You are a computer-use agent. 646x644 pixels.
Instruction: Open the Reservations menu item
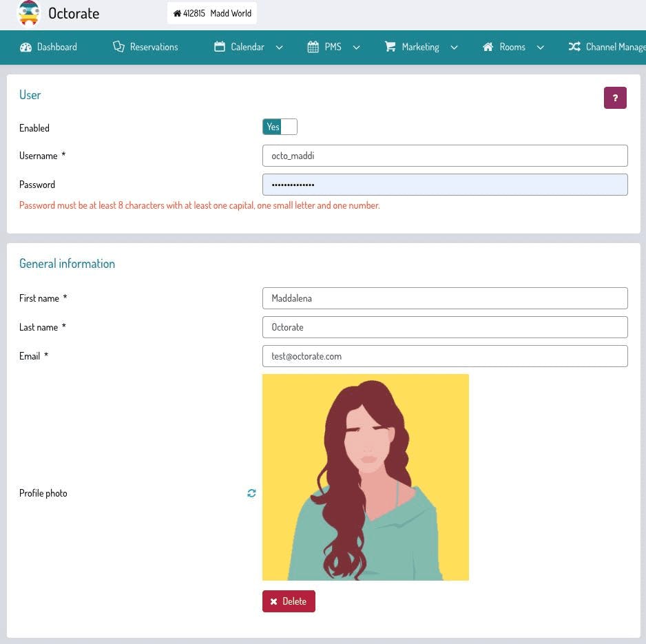point(145,47)
